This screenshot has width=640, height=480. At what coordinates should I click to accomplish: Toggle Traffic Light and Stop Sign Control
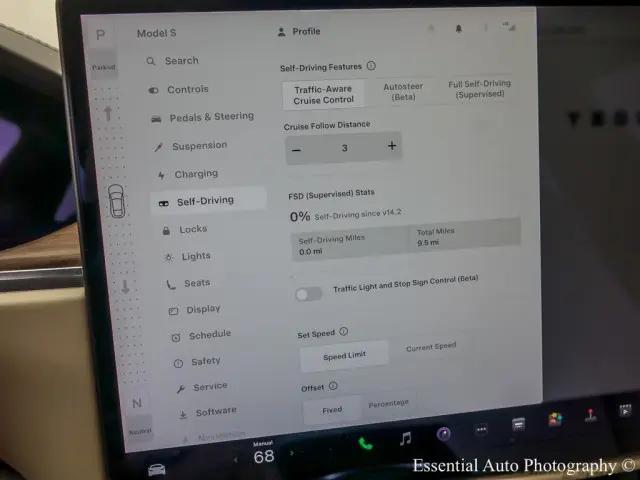coord(309,293)
